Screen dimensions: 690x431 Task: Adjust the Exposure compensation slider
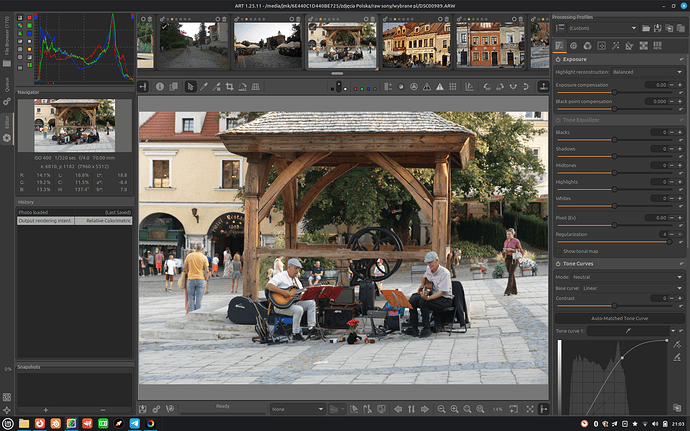point(612,93)
